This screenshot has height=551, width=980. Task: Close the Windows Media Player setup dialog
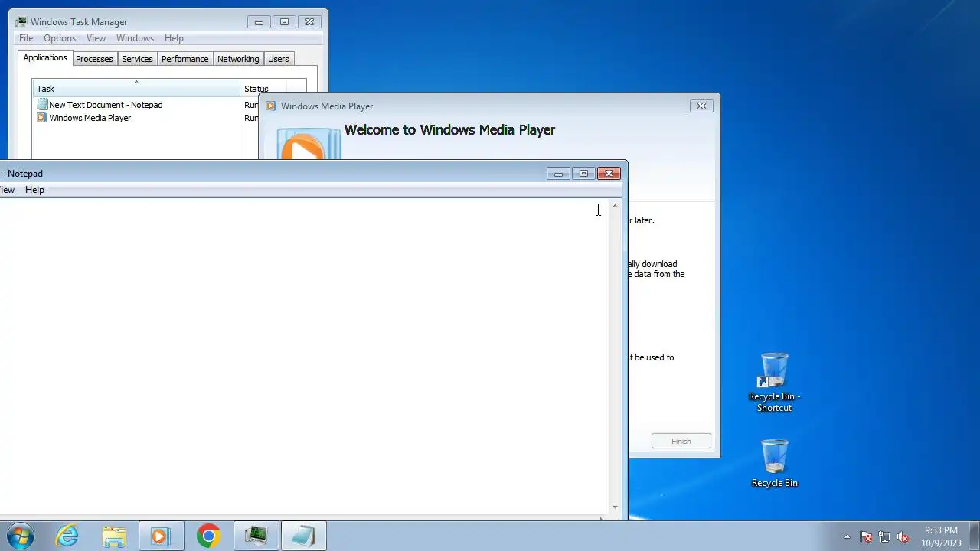[701, 106]
